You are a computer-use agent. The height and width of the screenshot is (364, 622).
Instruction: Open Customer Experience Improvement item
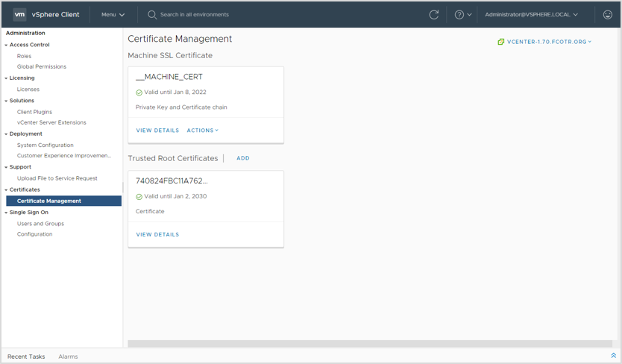pyautogui.click(x=64, y=156)
